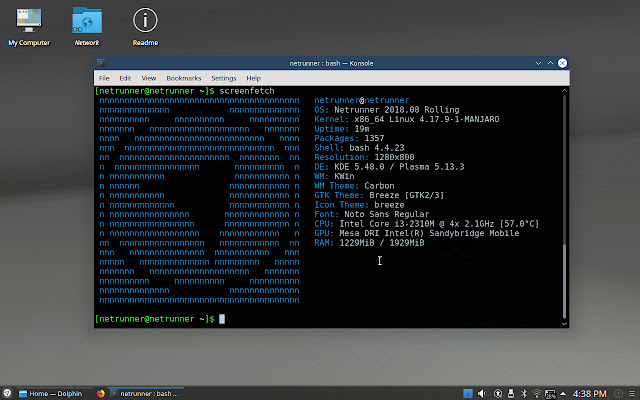
Task: Open the Edit menu in Konsole
Action: pyautogui.click(x=125, y=78)
